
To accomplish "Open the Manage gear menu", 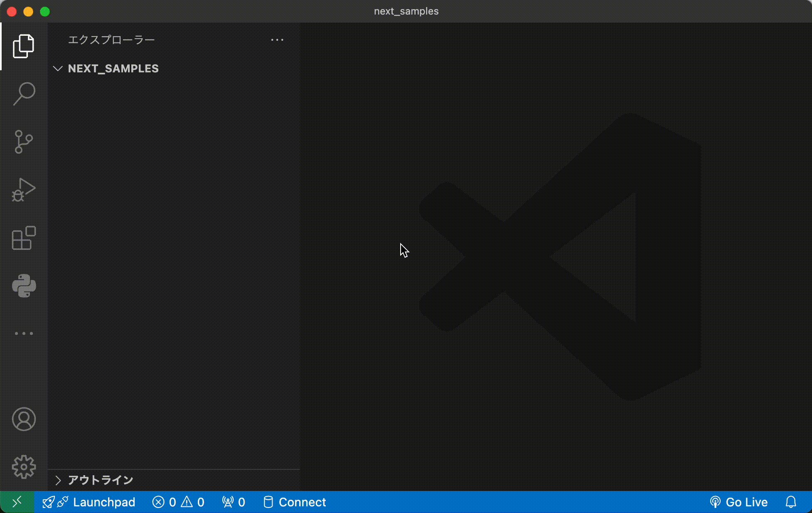I will 24,467.
